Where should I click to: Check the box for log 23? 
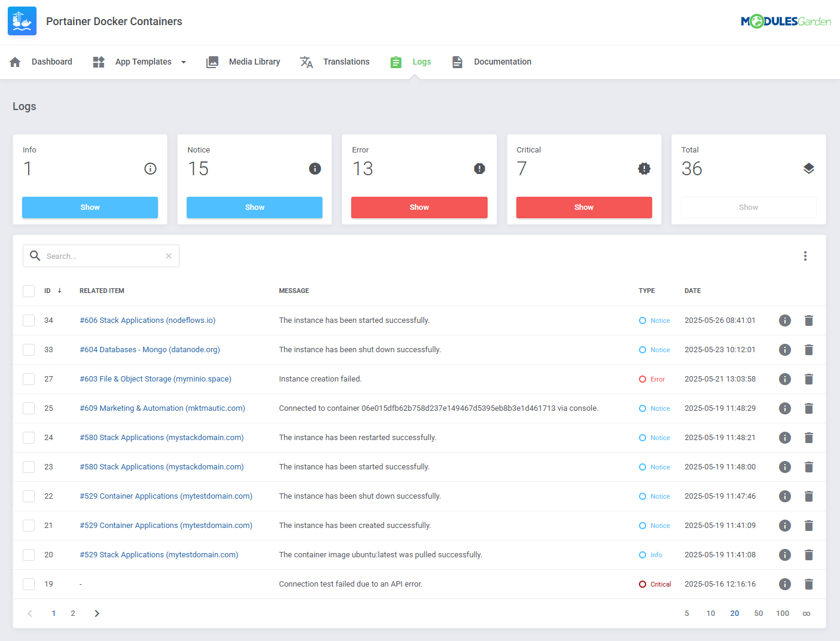click(x=29, y=467)
